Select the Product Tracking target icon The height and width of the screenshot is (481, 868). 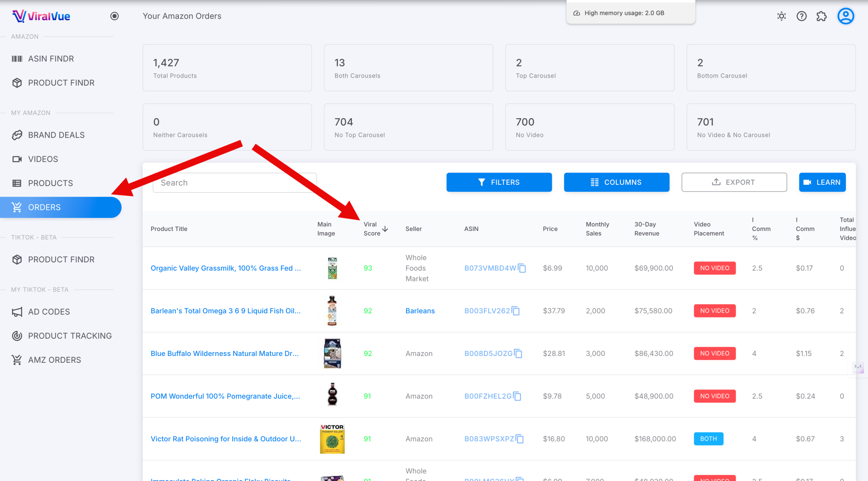(17, 336)
